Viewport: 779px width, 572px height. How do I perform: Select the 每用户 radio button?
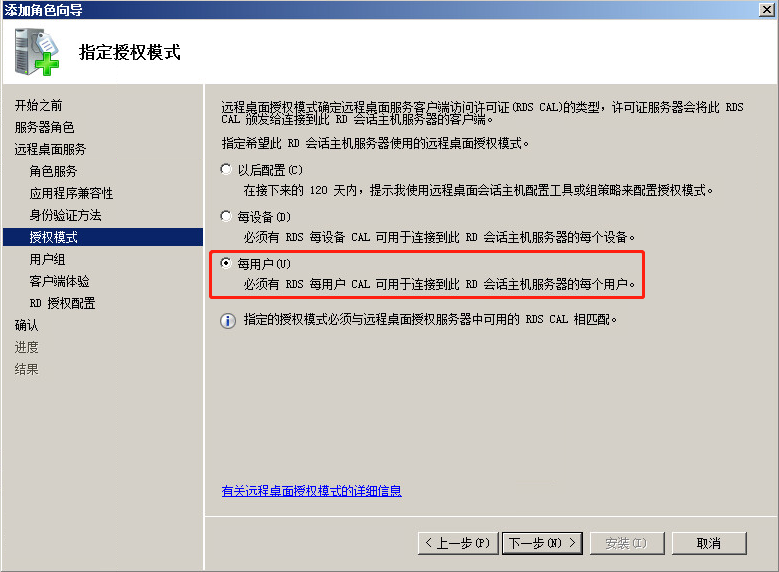point(226,263)
